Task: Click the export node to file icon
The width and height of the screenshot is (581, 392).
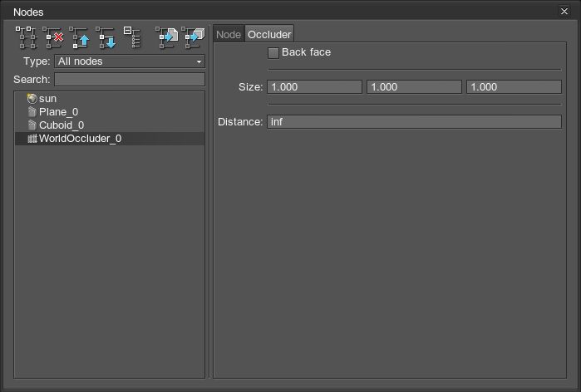Action: (x=167, y=37)
